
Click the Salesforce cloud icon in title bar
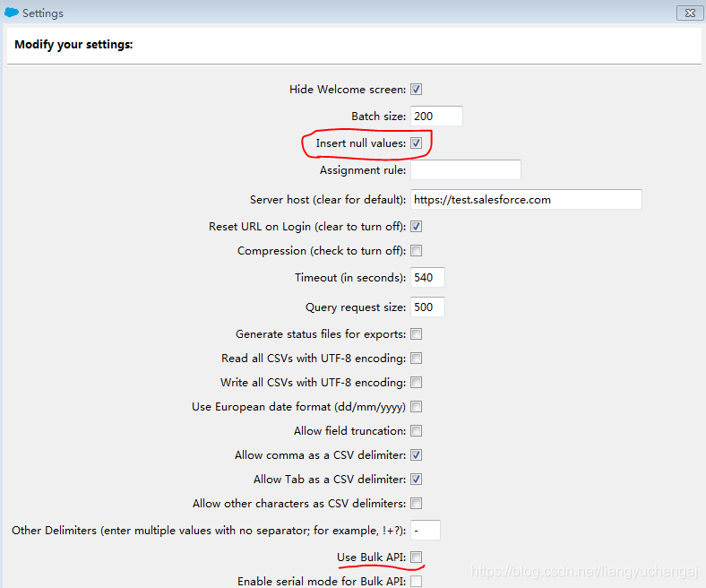pyautogui.click(x=12, y=13)
